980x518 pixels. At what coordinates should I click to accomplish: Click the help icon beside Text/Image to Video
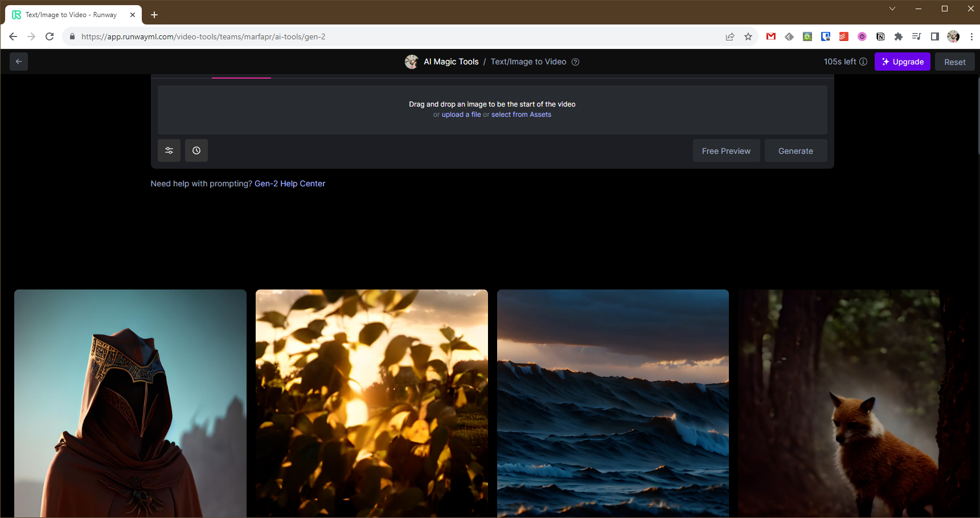[576, 62]
